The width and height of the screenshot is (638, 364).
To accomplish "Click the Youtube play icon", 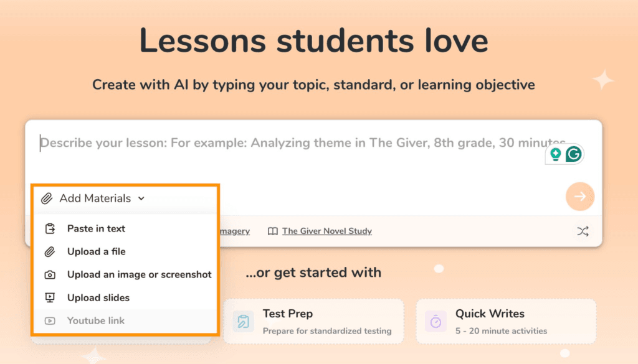I will tap(50, 320).
